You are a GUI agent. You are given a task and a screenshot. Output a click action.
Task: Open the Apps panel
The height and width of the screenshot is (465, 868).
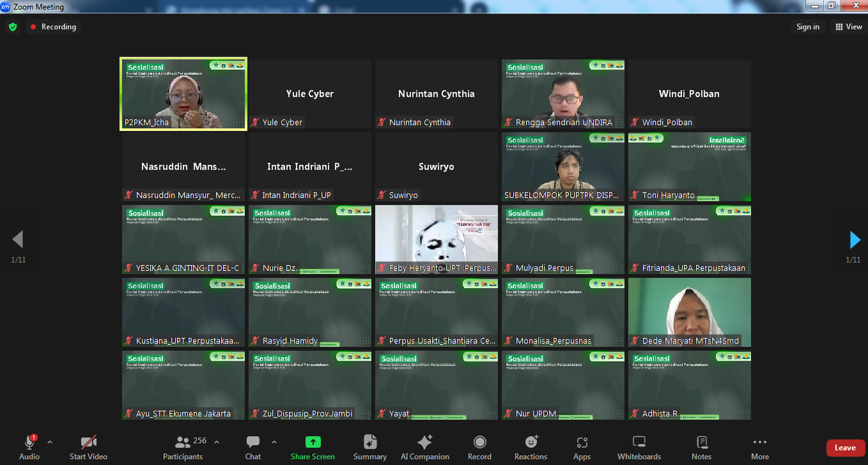(x=582, y=447)
